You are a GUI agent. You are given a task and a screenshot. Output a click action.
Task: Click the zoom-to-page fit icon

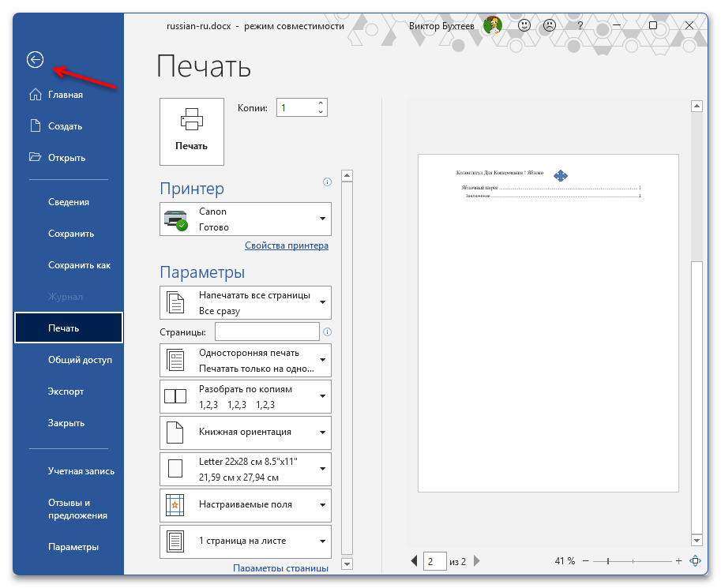coord(695,561)
